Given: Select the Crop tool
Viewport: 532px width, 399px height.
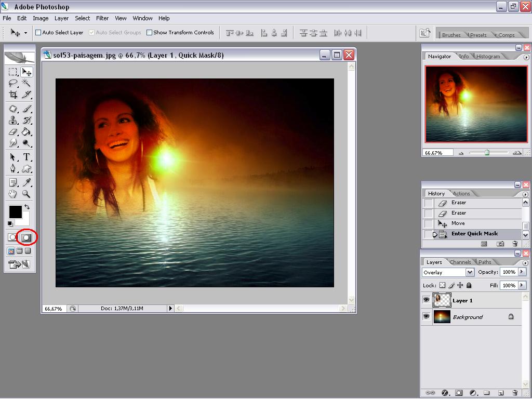Looking at the screenshot, I should click(x=13, y=95).
